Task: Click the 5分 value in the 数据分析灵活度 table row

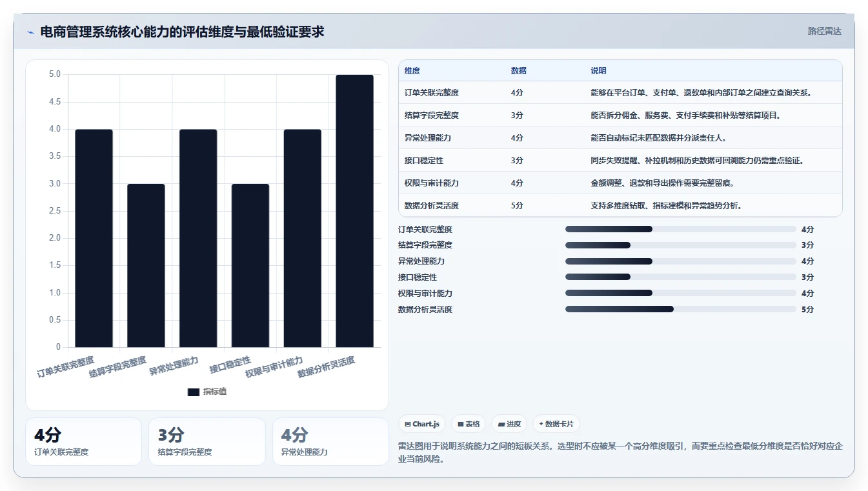Action: [x=517, y=206]
